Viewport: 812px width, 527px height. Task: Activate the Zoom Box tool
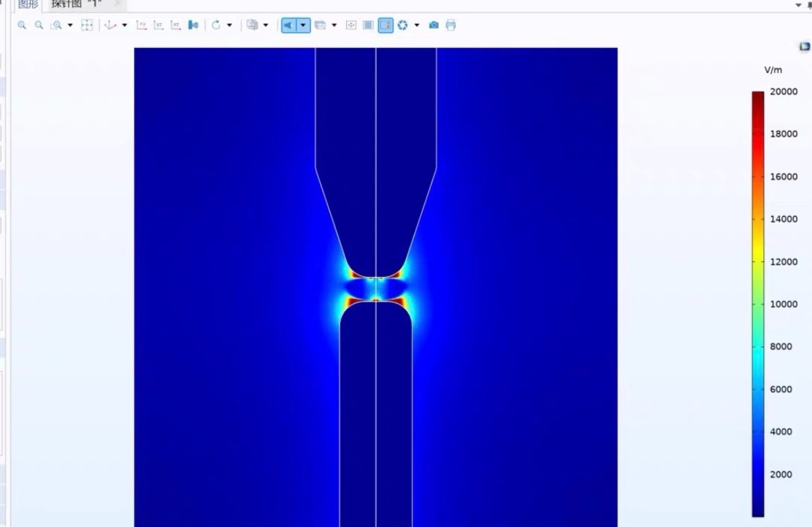click(56, 25)
